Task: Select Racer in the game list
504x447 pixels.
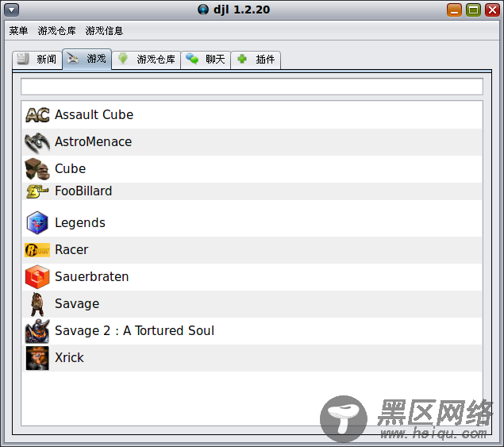Action: click(x=252, y=250)
